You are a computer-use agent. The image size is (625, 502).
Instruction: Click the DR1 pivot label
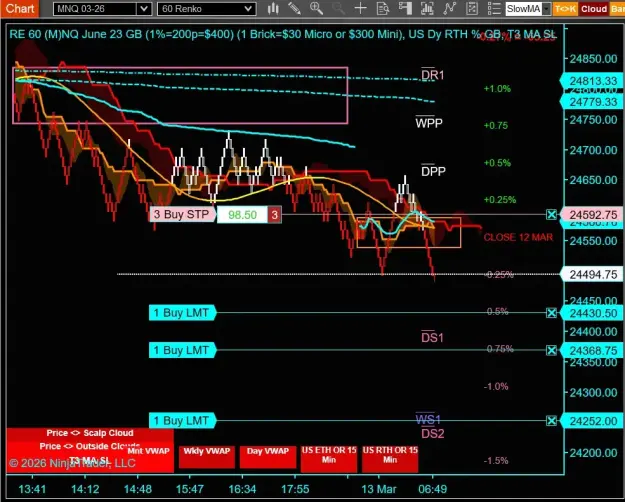click(432, 75)
